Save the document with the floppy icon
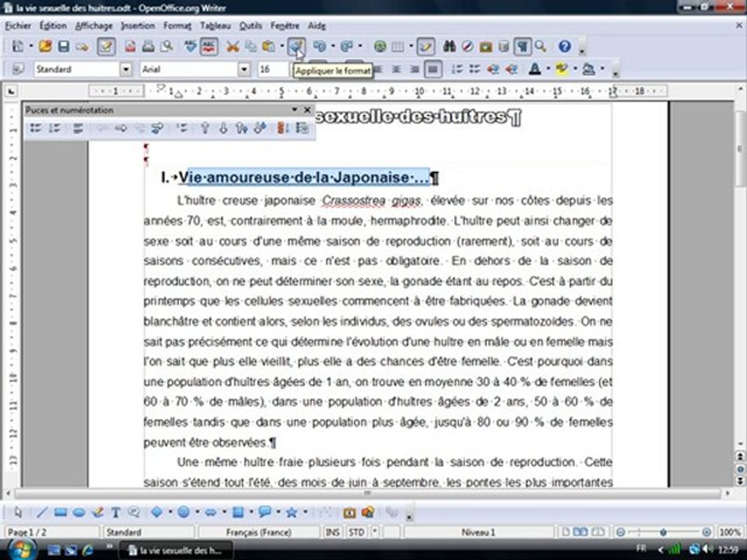 click(x=63, y=46)
